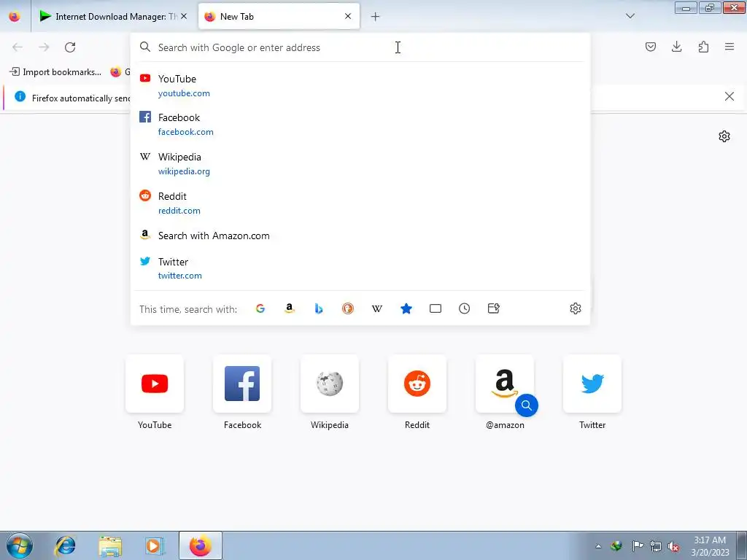This screenshot has height=560, width=747.
Task: Choose Wikipedia suggestion in dropdown
Action: pos(360,163)
